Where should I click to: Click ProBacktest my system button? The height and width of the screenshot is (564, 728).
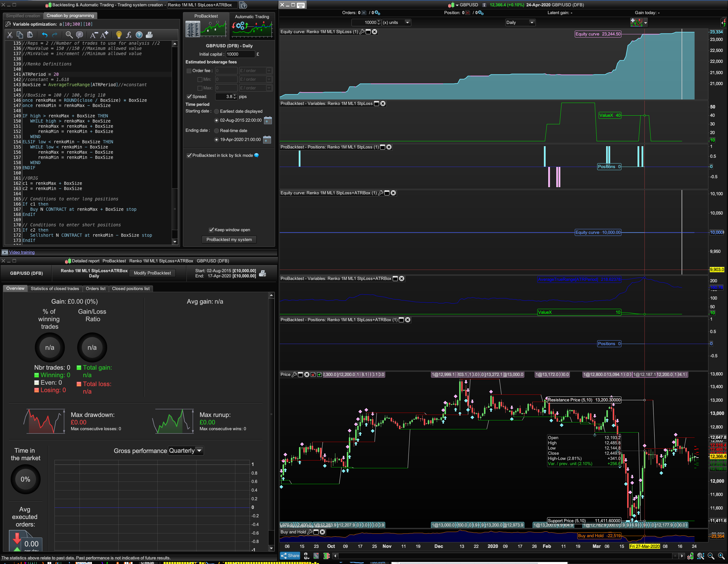pyautogui.click(x=229, y=240)
